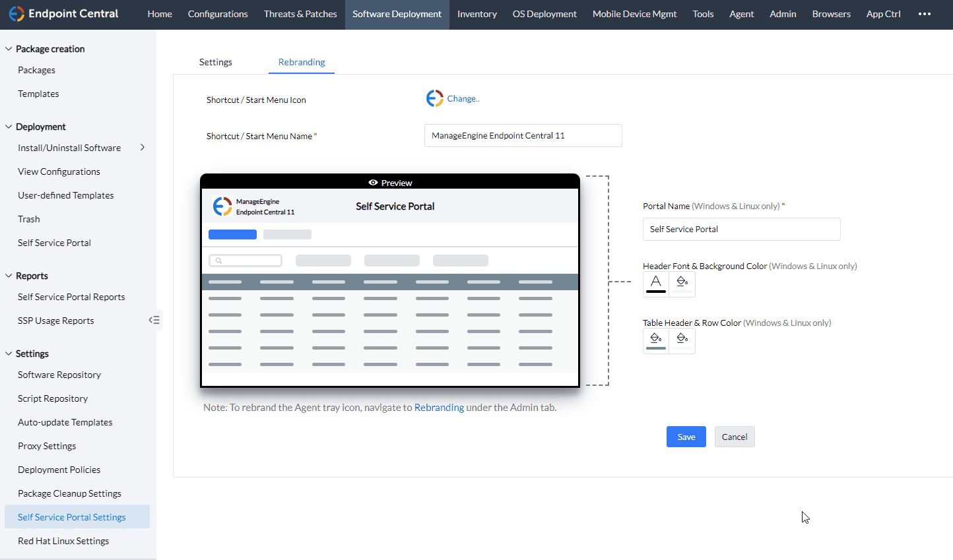The height and width of the screenshot is (560, 953).
Task: Click the Change.. icon link
Action: pos(463,98)
